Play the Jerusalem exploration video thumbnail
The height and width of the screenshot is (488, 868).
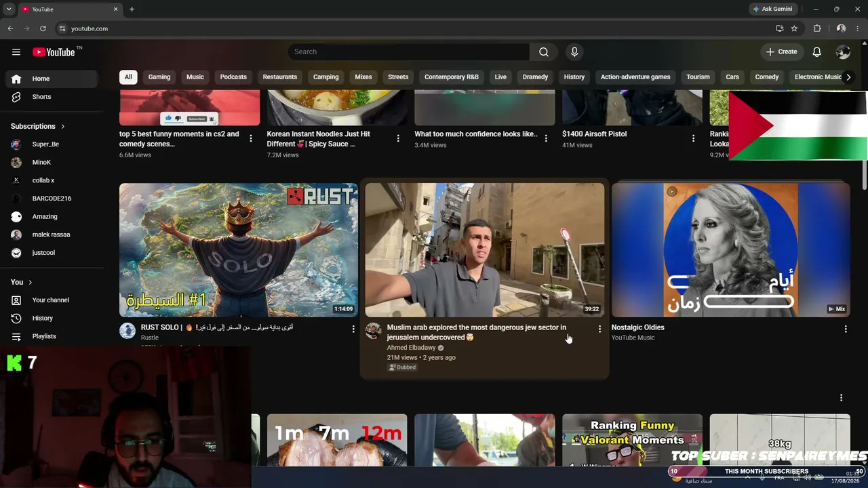485,250
